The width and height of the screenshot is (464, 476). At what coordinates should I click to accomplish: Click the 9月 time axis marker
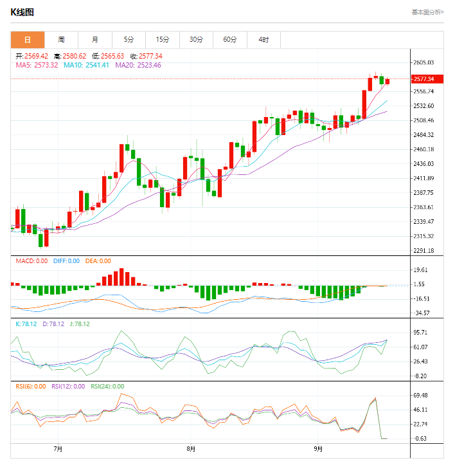tap(317, 448)
